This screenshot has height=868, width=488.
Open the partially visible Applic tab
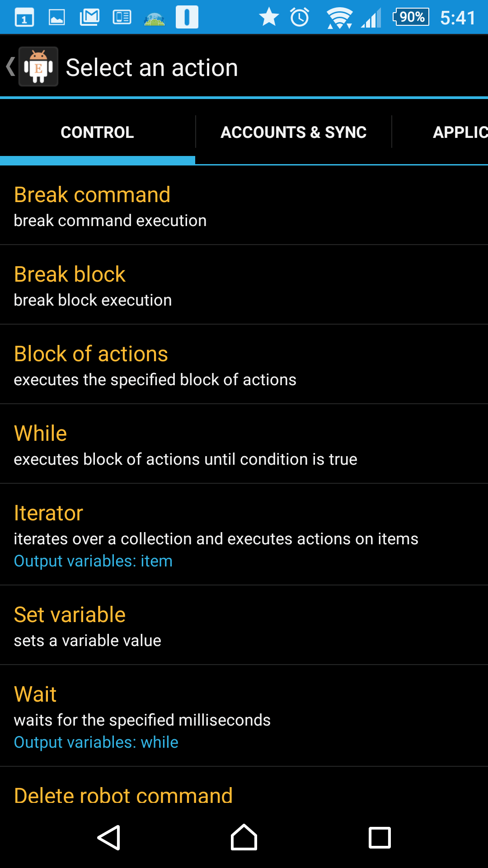[460, 132]
